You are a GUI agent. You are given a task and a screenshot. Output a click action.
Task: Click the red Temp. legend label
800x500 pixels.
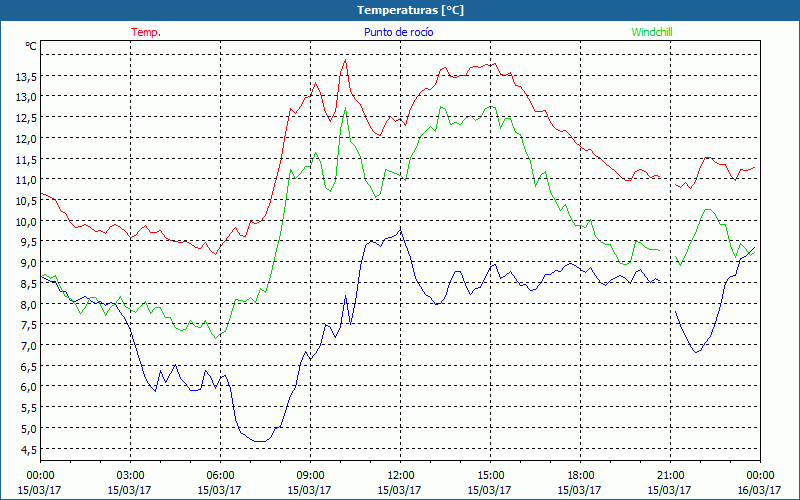tap(146, 32)
